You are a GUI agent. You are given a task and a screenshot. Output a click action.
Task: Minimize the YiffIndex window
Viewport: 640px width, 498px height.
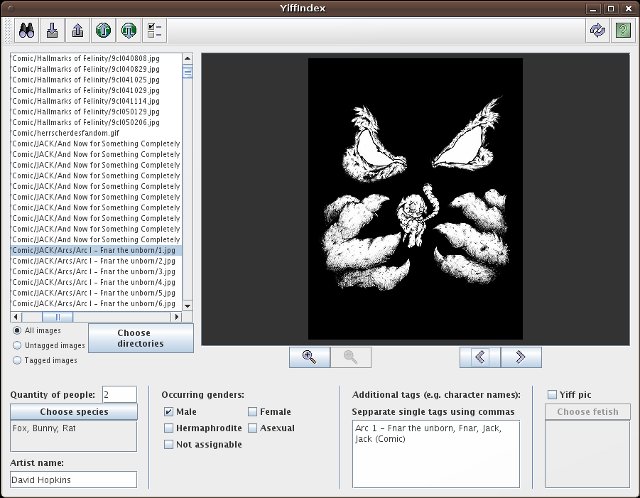(x=593, y=8)
